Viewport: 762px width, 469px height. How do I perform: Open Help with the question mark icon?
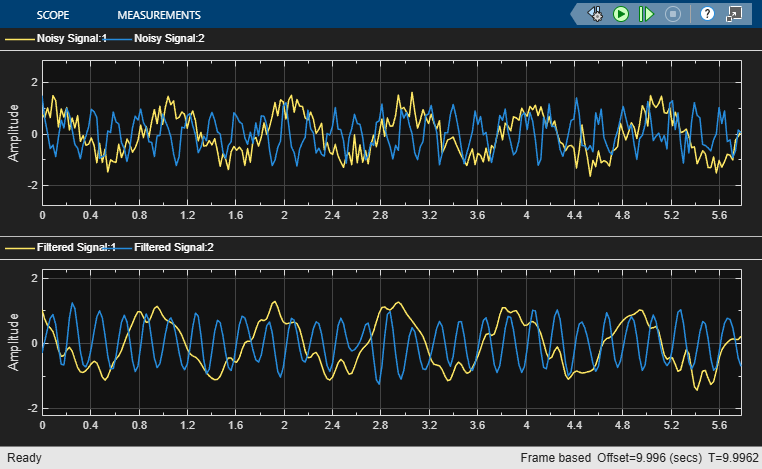(x=707, y=14)
